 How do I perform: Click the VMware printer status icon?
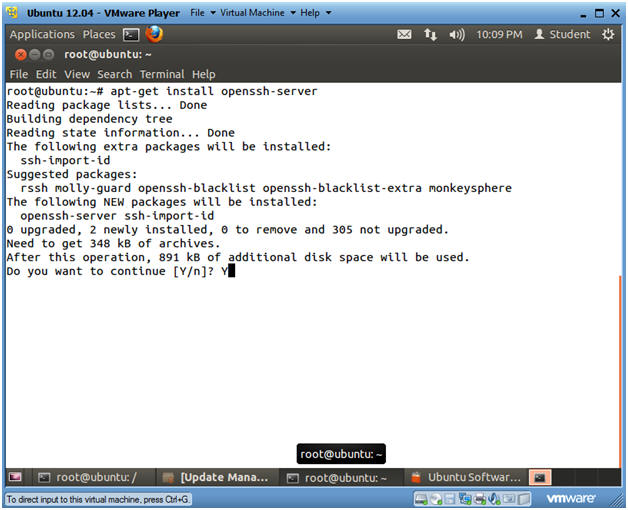479,499
